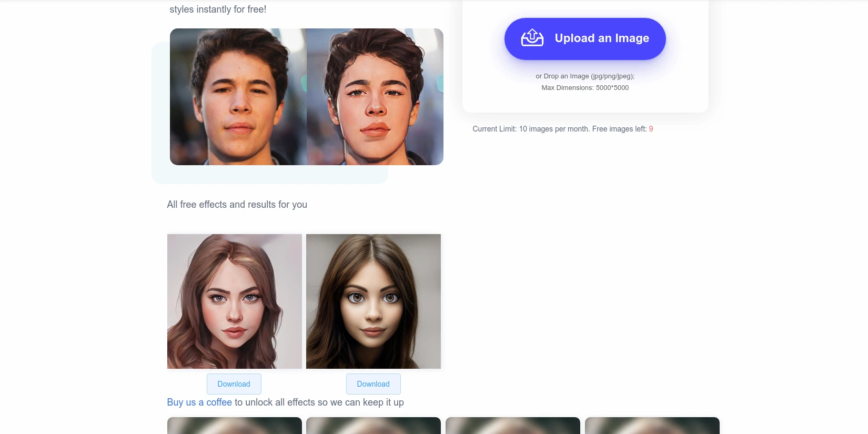Select the wavy-hair cartoon result thumbnail

[235, 301]
